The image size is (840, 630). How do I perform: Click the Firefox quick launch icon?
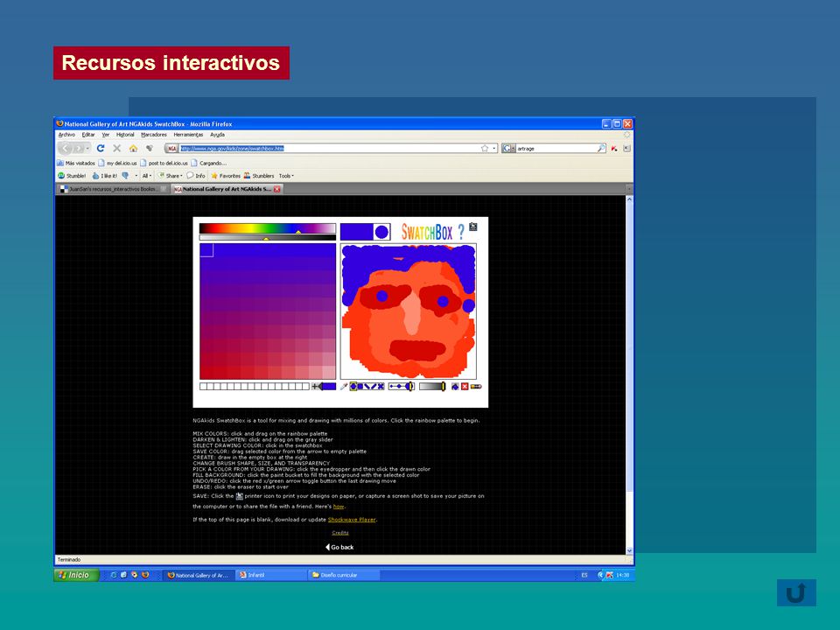tap(145, 575)
